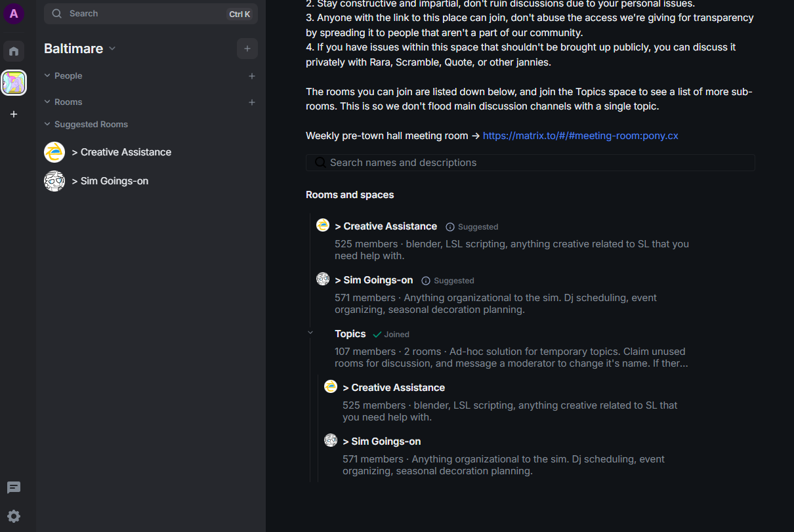The height and width of the screenshot is (532, 794).
Task: Open the Home space icon
Action: (14, 51)
